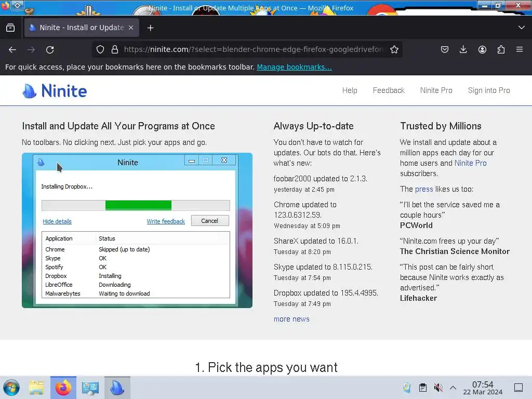This screenshot has width=532, height=399.
Task: Open the Manage bookmarks link
Action: (x=294, y=67)
